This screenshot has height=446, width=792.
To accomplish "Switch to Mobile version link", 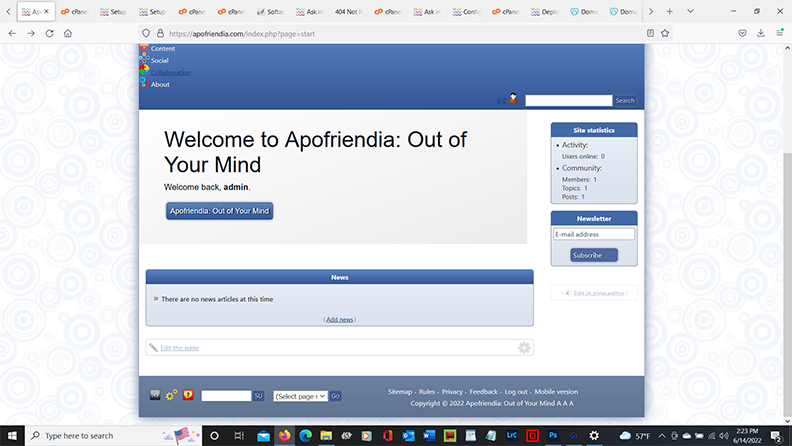I will click(x=556, y=391).
